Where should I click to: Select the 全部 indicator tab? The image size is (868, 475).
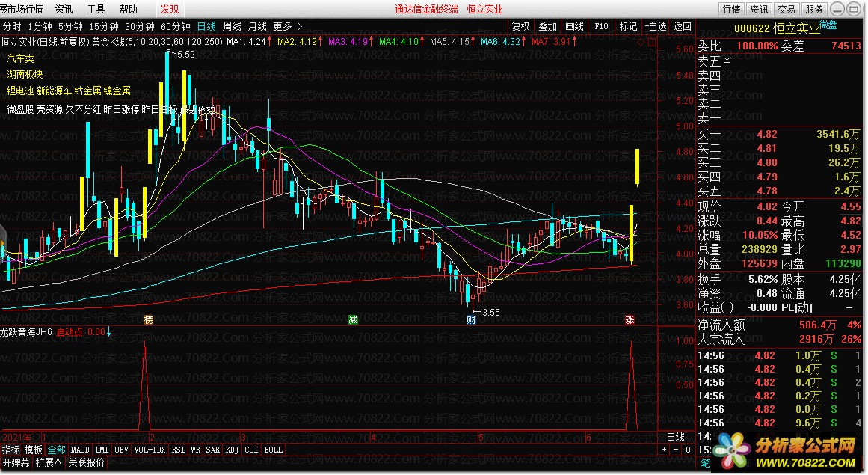57,450
